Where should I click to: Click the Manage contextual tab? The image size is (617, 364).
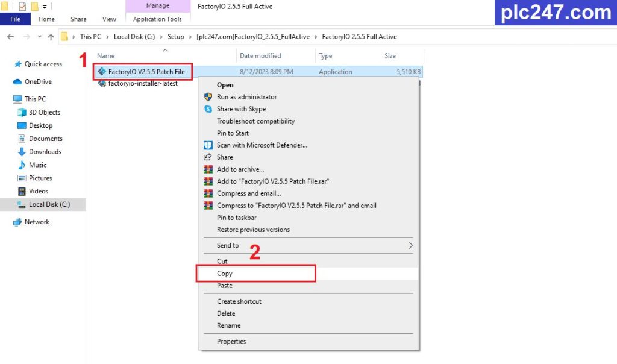coord(157,6)
